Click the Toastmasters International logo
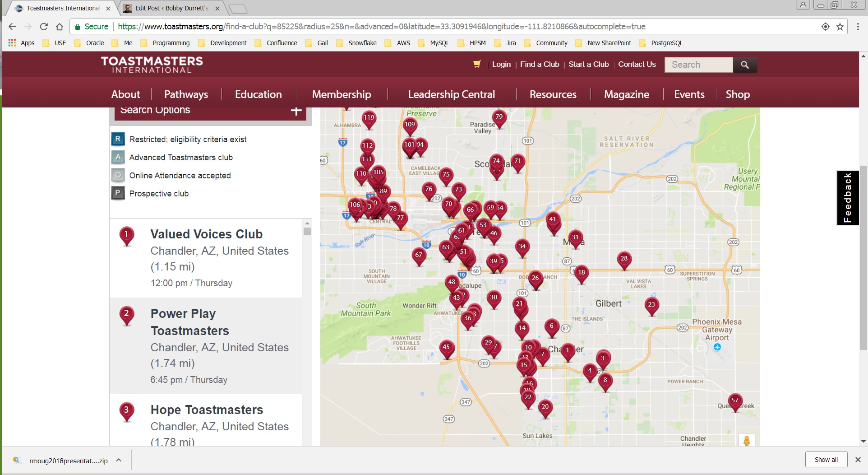Viewport: 868px width, 475px height. [x=152, y=65]
